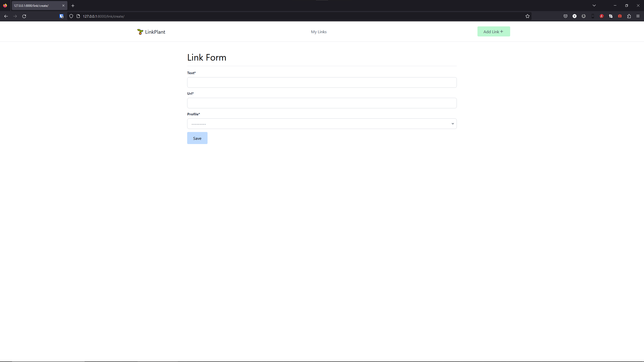
Task: Open the list all tabs chevron
Action: pos(594,6)
